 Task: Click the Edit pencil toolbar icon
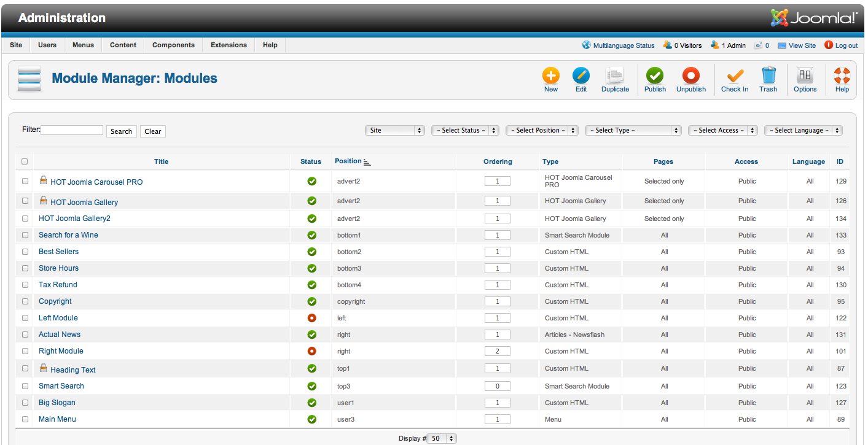pos(581,75)
